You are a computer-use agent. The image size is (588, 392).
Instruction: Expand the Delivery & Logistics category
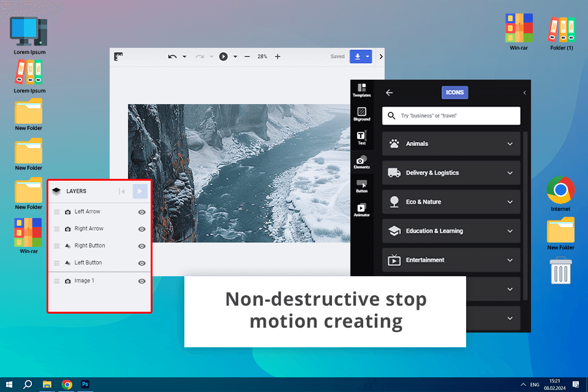[x=451, y=173]
